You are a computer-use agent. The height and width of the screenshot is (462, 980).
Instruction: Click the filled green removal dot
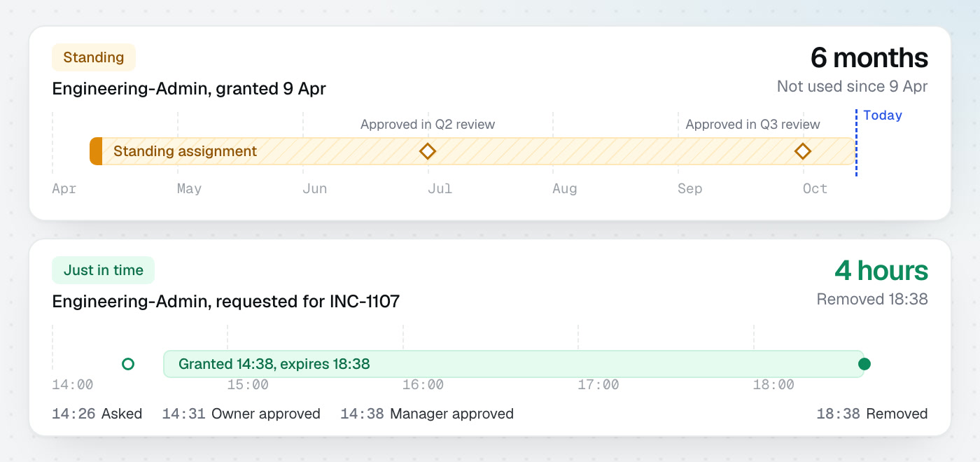click(864, 364)
